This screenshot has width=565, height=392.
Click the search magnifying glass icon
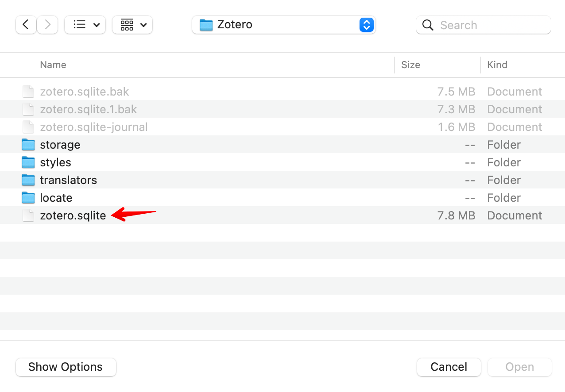tap(428, 25)
